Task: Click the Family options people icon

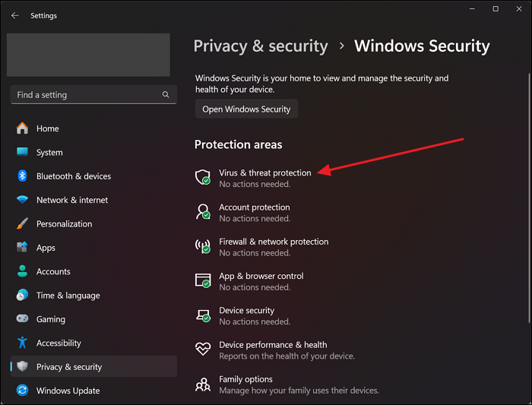Action: [x=203, y=384]
